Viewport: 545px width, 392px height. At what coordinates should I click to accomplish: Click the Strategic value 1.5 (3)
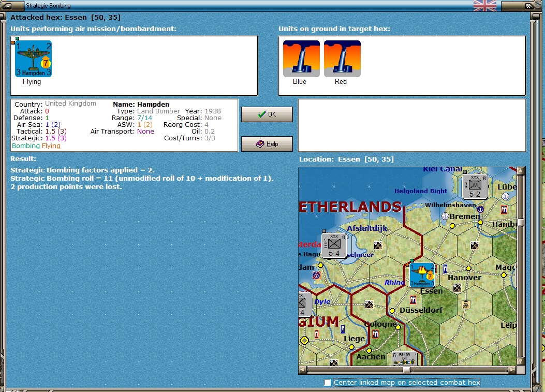tap(56, 138)
